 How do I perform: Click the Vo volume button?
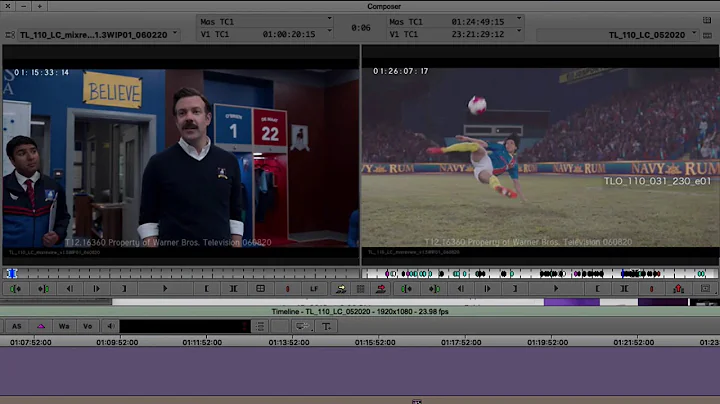tap(87, 326)
